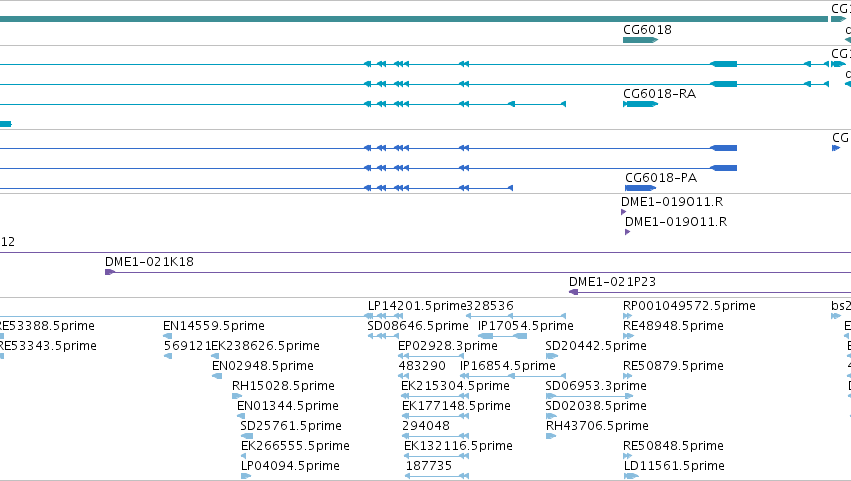This screenshot has width=851, height=481.
Task: Click the 294048 feature label
Action: tap(426, 426)
